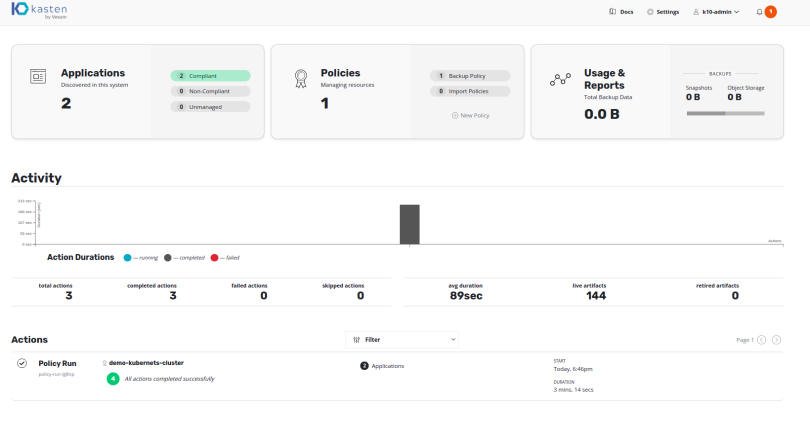The width and height of the screenshot is (810, 439).
Task: Click the Kasten logo
Action: point(39,10)
